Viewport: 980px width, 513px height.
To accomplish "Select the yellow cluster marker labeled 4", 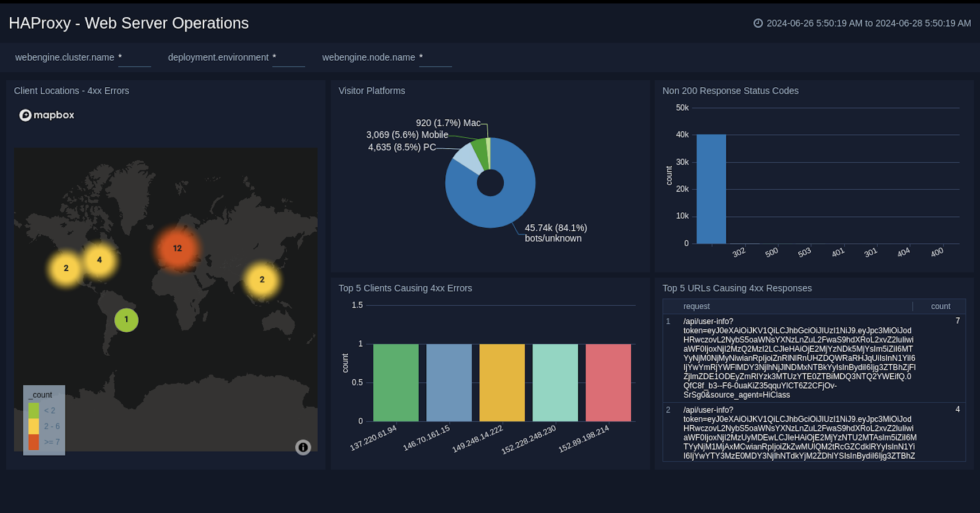I will [99, 260].
